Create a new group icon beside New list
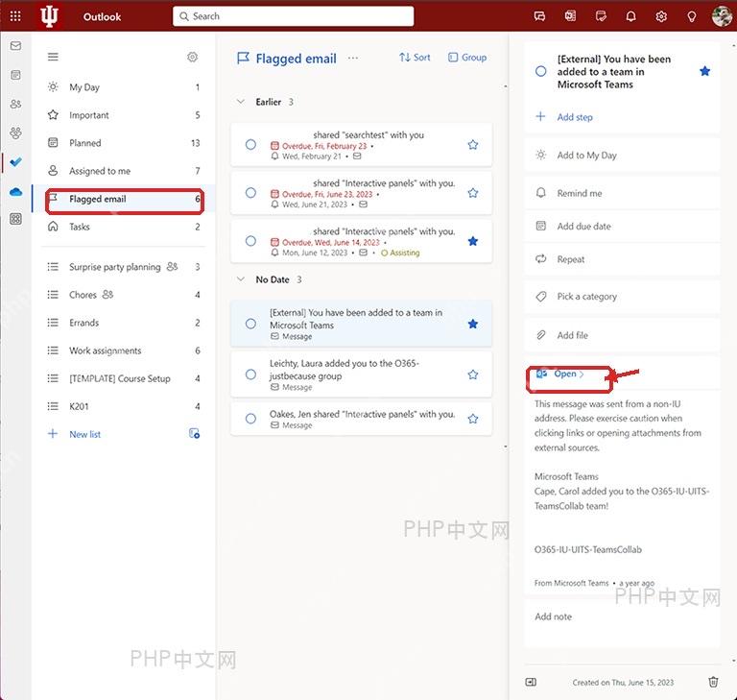 [x=194, y=433]
